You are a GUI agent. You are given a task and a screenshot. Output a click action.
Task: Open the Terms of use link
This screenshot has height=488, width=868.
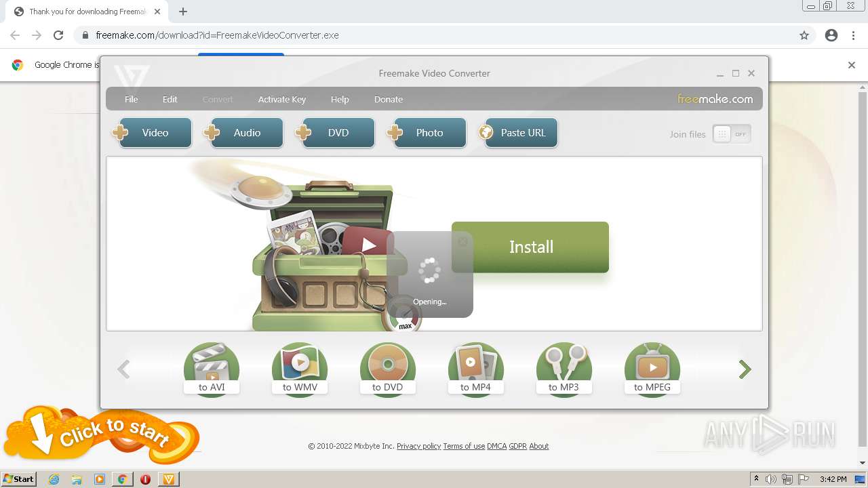pos(464,446)
